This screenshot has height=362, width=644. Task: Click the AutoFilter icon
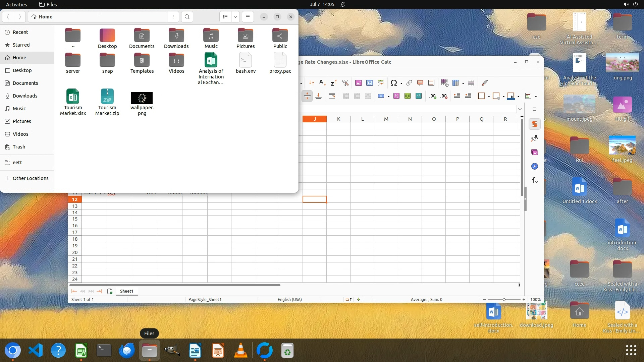coord(345,83)
